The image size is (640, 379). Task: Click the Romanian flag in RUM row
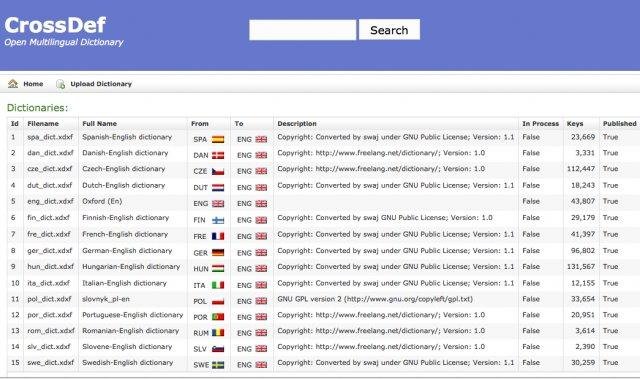click(218, 332)
